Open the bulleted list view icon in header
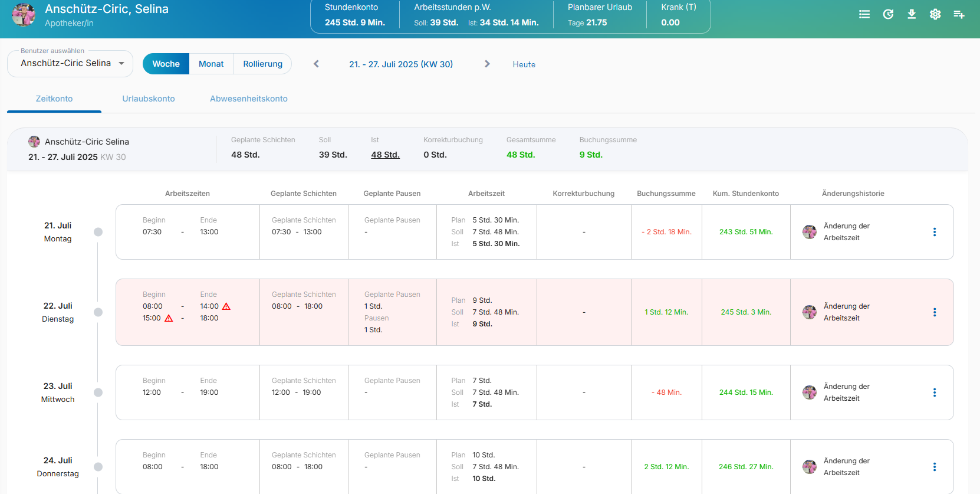Viewport: 980px width, 494px height. pyautogui.click(x=864, y=14)
